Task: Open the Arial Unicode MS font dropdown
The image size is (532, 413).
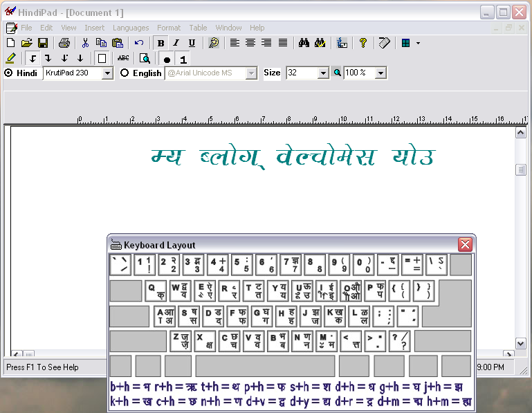Action: [x=251, y=73]
